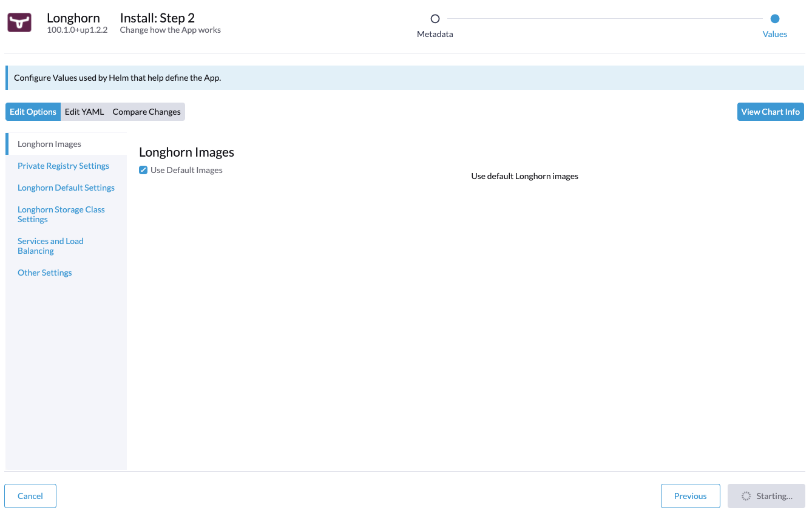The height and width of the screenshot is (516, 812).
Task: Cancel the Longhorn installation
Action: (x=30, y=495)
